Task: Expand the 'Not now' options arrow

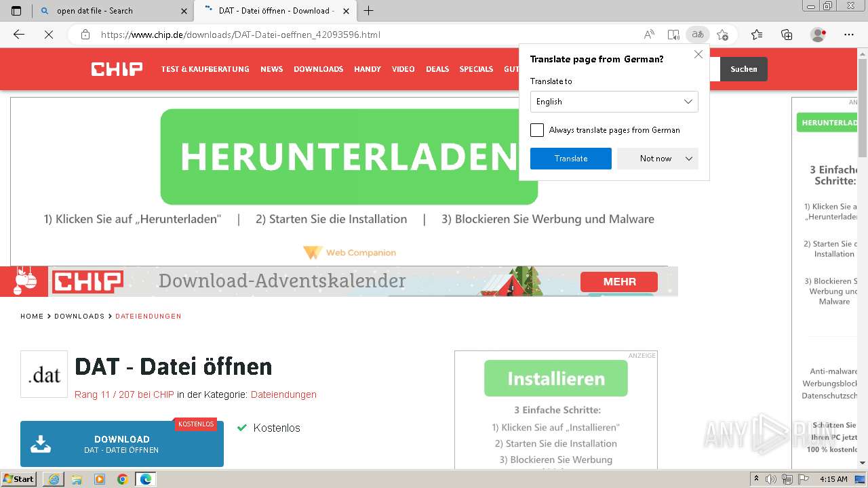Action: [x=689, y=159]
